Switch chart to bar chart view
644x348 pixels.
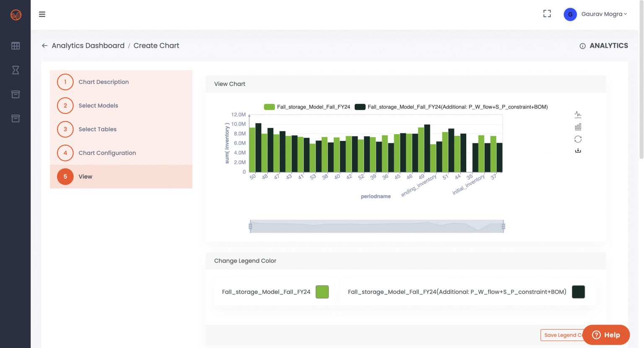pos(578,126)
